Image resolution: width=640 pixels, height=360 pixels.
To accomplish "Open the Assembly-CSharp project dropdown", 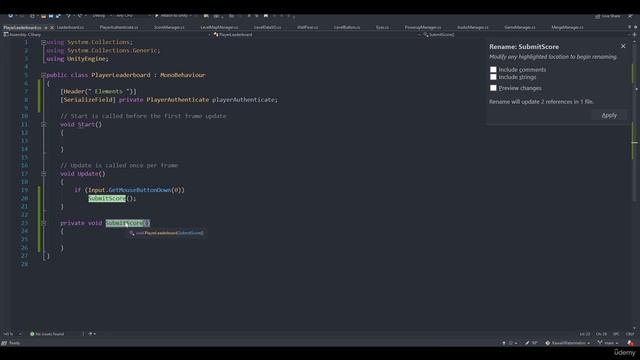I will click(x=107, y=35).
